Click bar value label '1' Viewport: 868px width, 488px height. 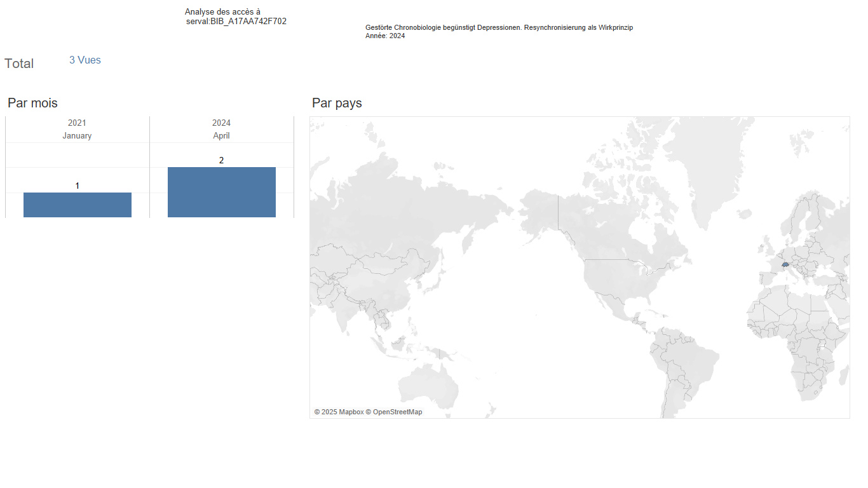coord(78,186)
